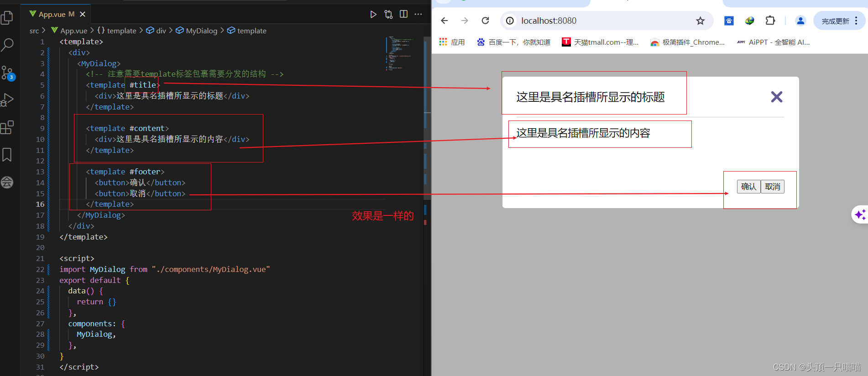This screenshot has width=868, height=376.
Task: Split the editor to the right
Action: point(403,15)
